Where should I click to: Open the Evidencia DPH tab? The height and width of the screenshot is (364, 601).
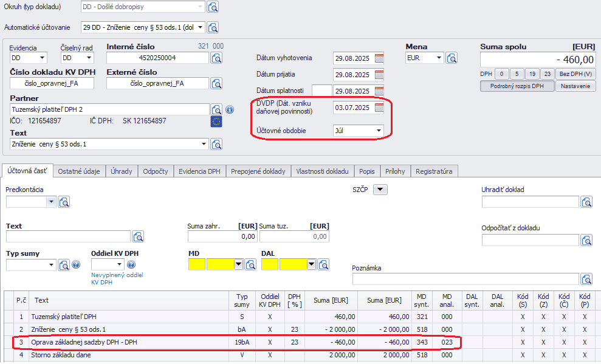pos(199,171)
